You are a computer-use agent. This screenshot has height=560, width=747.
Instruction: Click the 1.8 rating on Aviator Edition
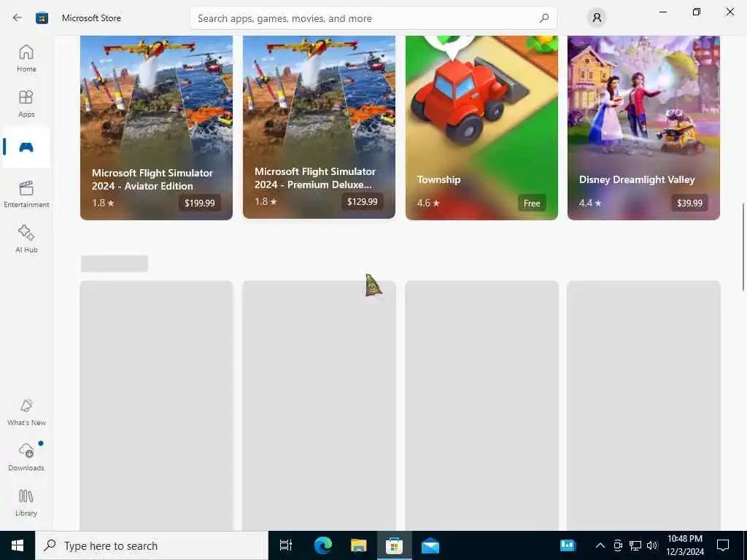(x=103, y=203)
